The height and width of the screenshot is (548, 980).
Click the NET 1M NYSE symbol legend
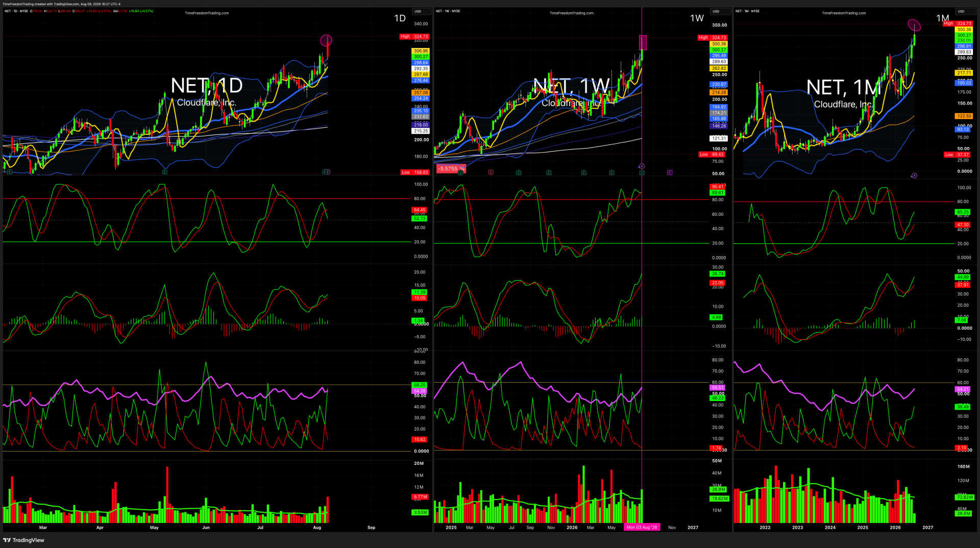pyautogui.click(x=748, y=11)
